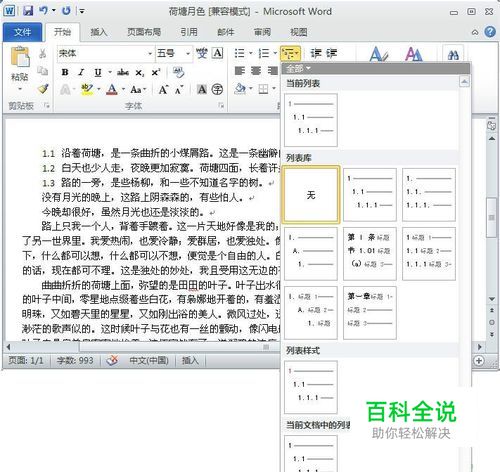Image resolution: width=500 pixels, height=472 pixels.
Task: Click the Copy icon
Action: pyautogui.click(x=43, y=71)
